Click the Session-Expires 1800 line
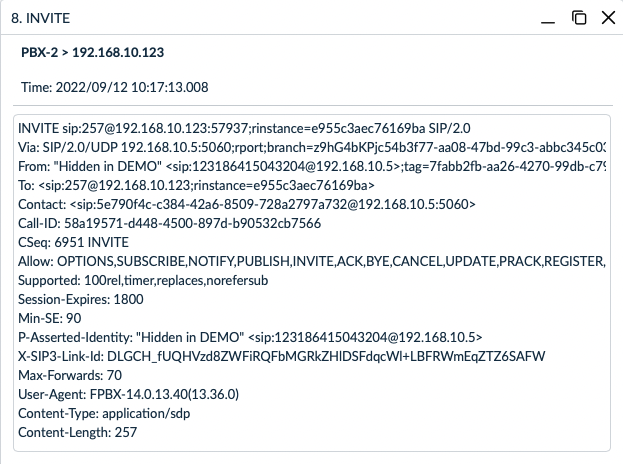This screenshot has height=464, width=623. click(81, 299)
